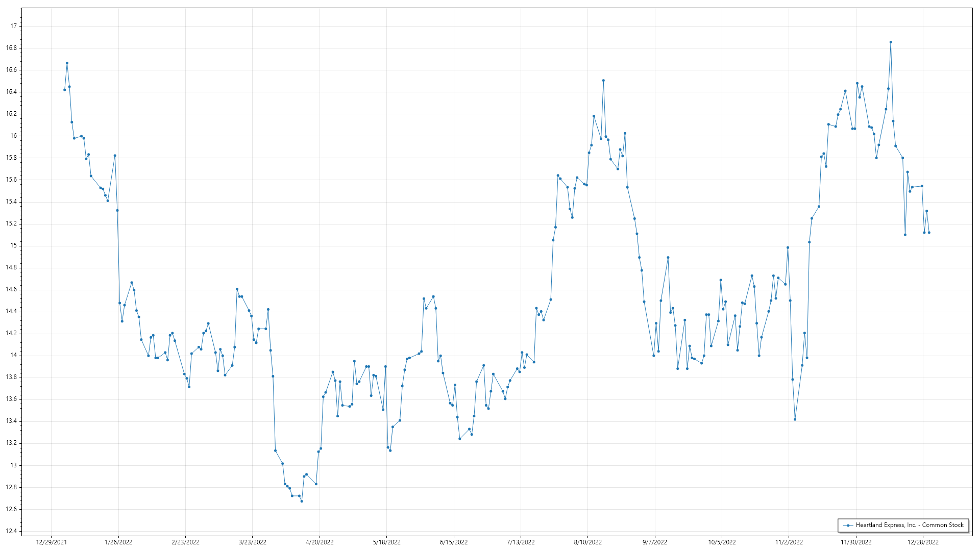Click the lowest data point near 12.67
The image size is (980, 551).
pos(302,501)
